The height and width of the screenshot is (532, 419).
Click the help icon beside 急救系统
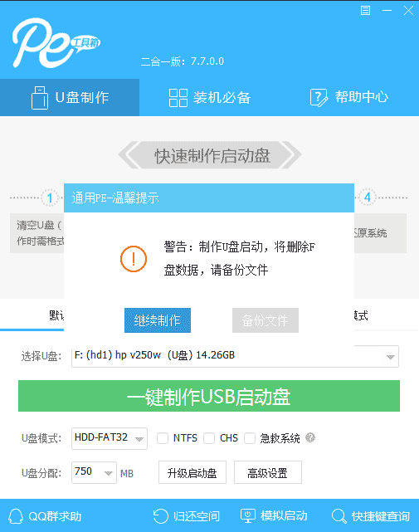(310, 437)
